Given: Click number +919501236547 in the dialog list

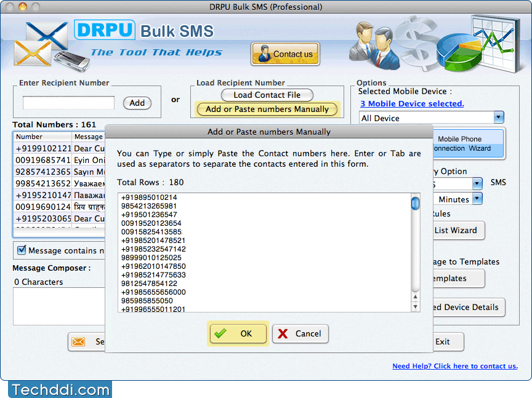Looking at the screenshot, I should point(149,215).
